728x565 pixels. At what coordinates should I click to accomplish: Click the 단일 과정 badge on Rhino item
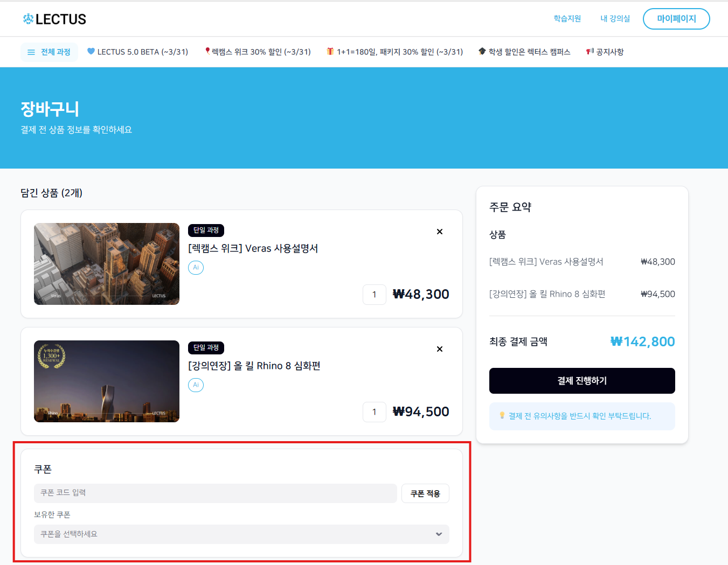(x=206, y=348)
